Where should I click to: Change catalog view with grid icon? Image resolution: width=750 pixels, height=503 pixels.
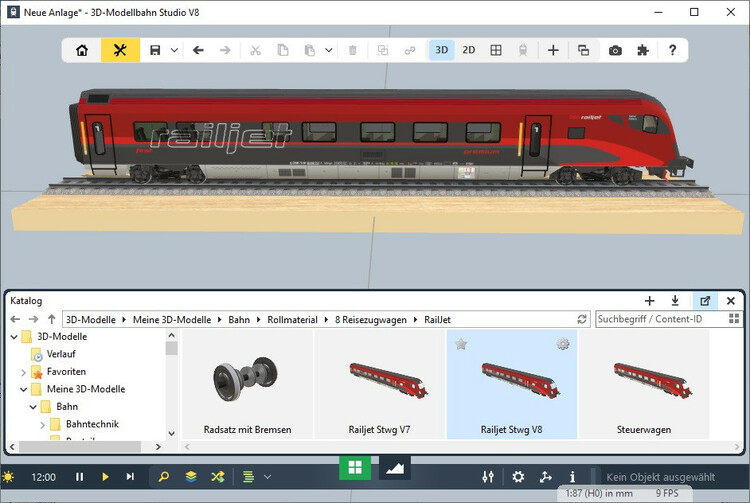click(x=734, y=319)
